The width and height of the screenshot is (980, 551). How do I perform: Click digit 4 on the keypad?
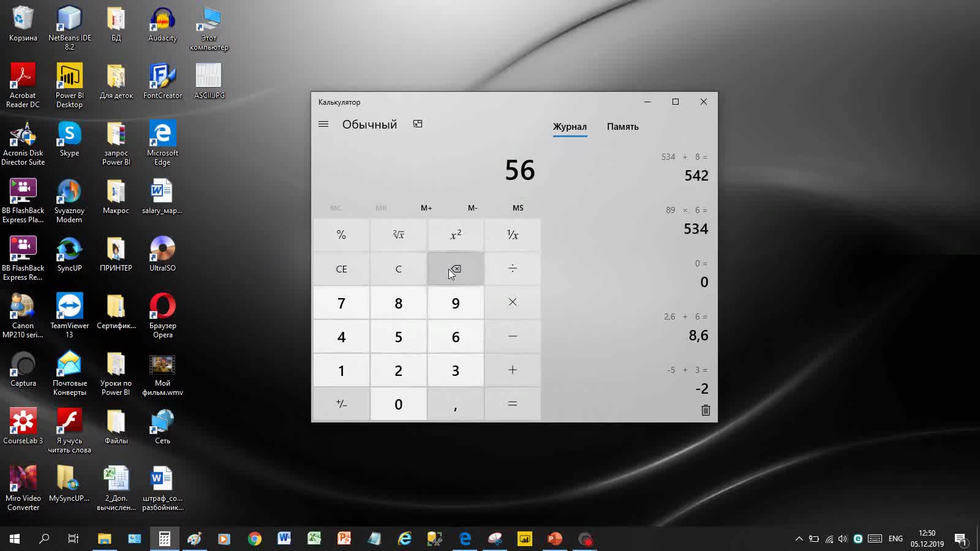(x=342, y=336)
